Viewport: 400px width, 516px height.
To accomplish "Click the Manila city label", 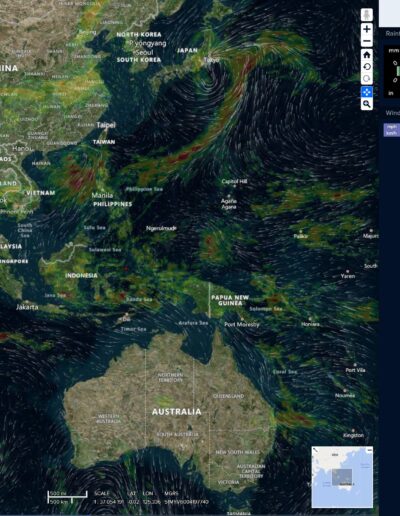I will pos(102,195).
